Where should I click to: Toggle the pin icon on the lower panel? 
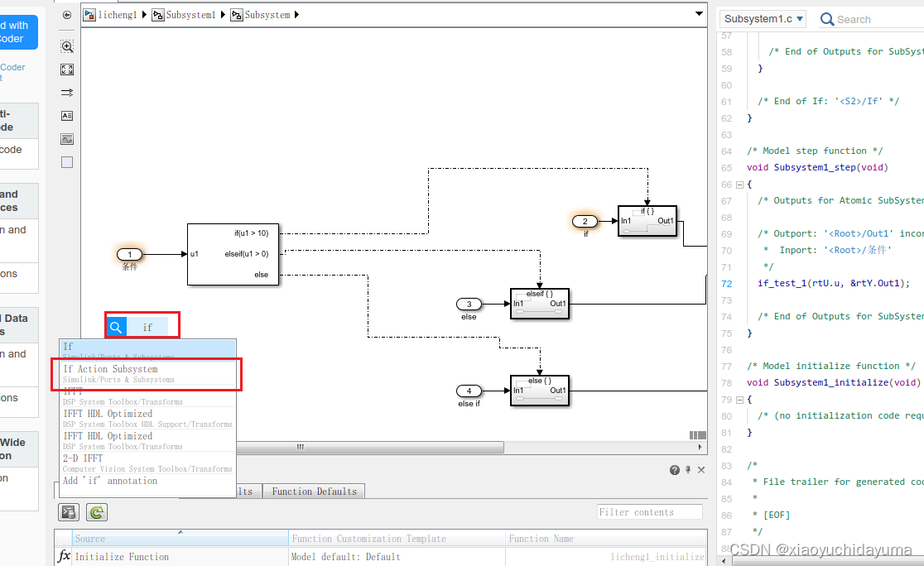(x=687, y=469)
